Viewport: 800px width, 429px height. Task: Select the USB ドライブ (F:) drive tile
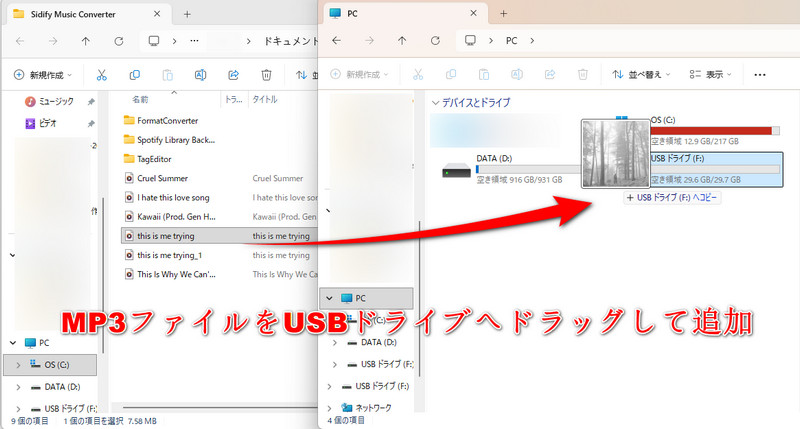tap(716, 169)
